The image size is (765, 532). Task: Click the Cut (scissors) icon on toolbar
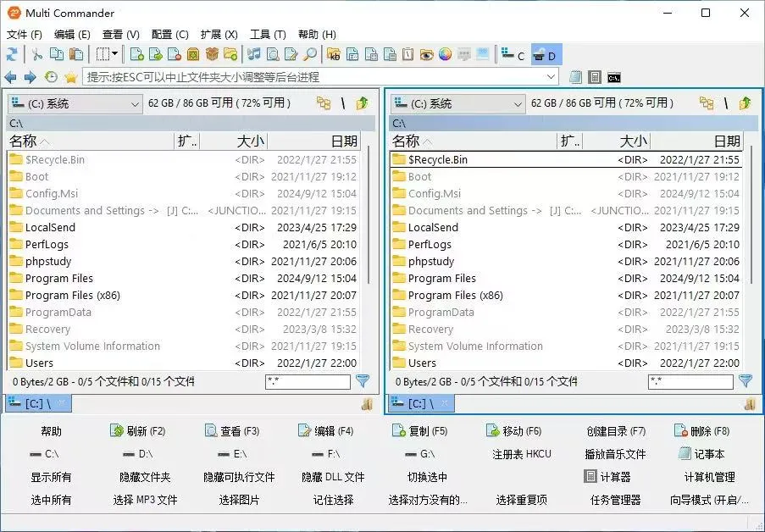click(39, 54)
